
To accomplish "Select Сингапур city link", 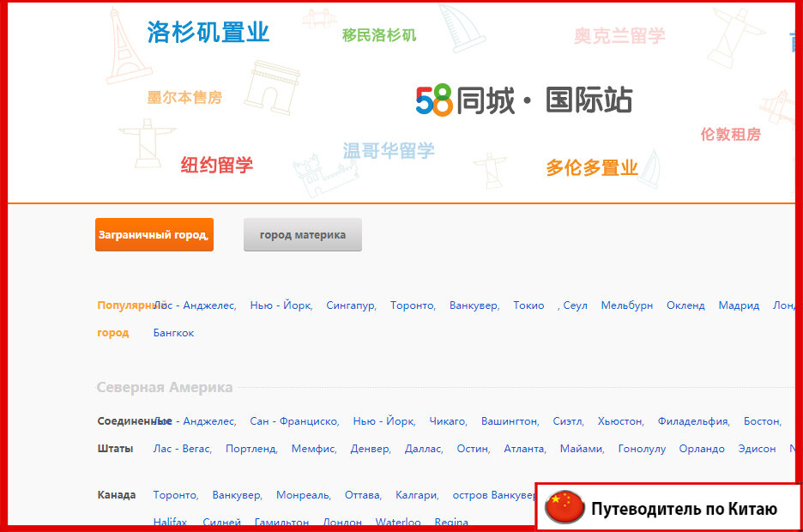I will tap(352, 305).
